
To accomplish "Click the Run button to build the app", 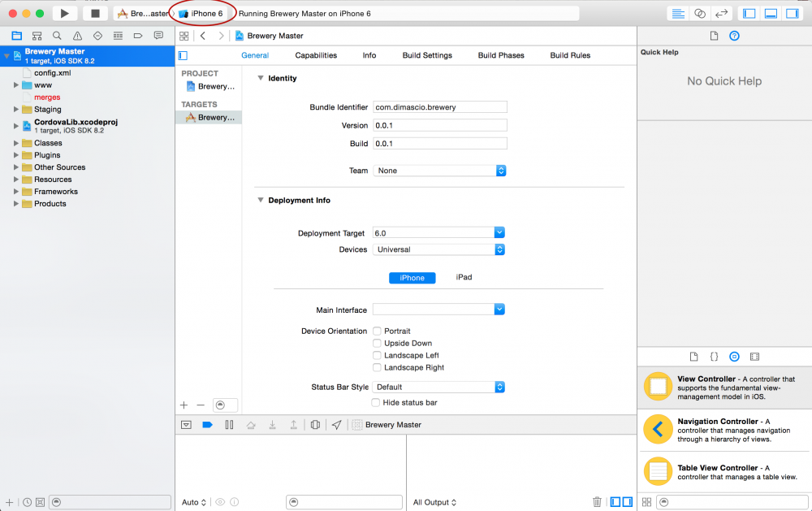I will click(x=64, y=13).
